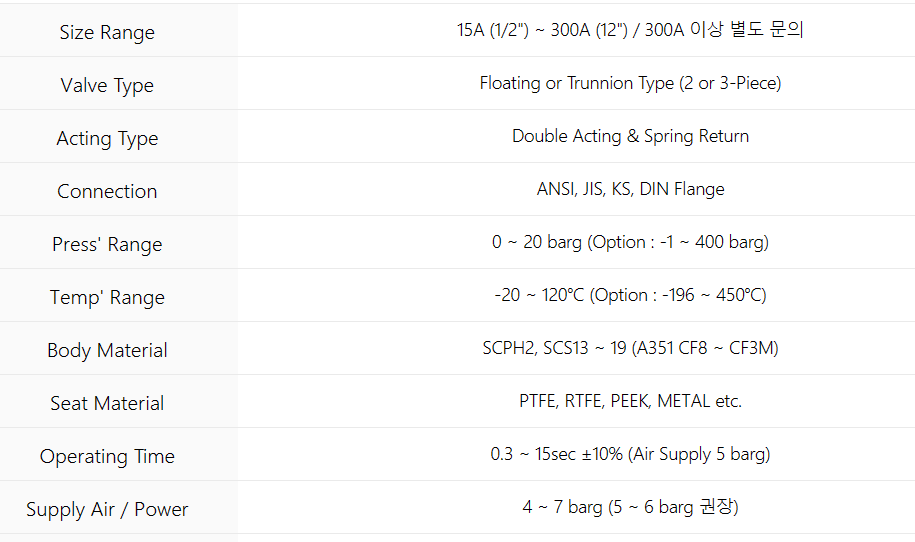
Task: Select the Acting Type label
Action: (107, 138)
